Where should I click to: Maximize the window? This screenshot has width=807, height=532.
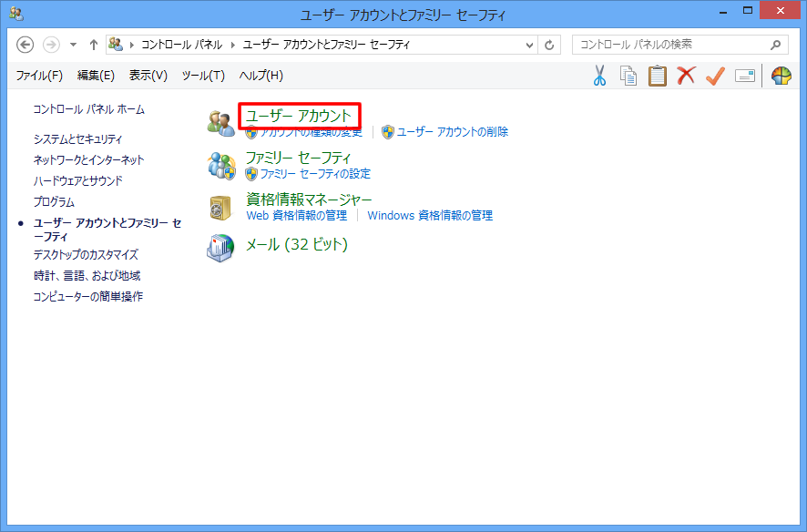pos(748,10)
